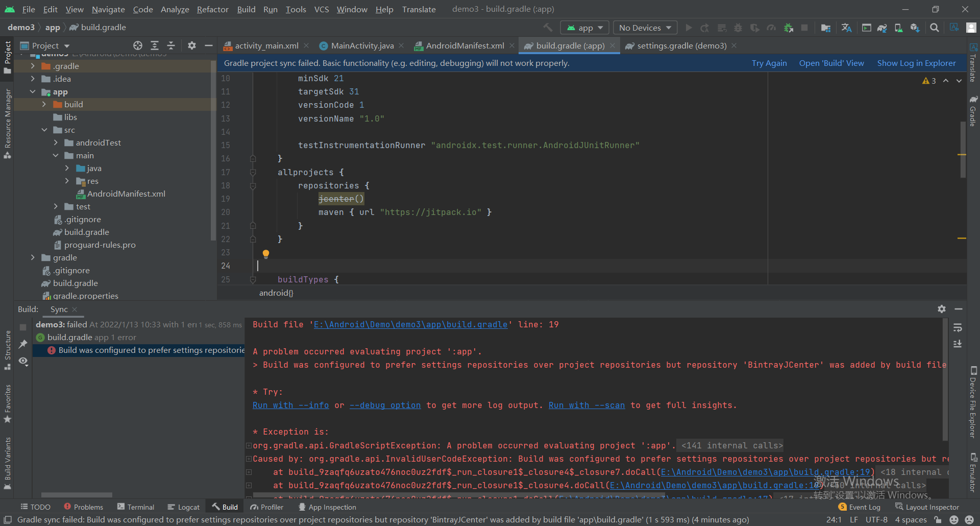
Task: Open Project Structure icon in toolbar
Action: 826,28
